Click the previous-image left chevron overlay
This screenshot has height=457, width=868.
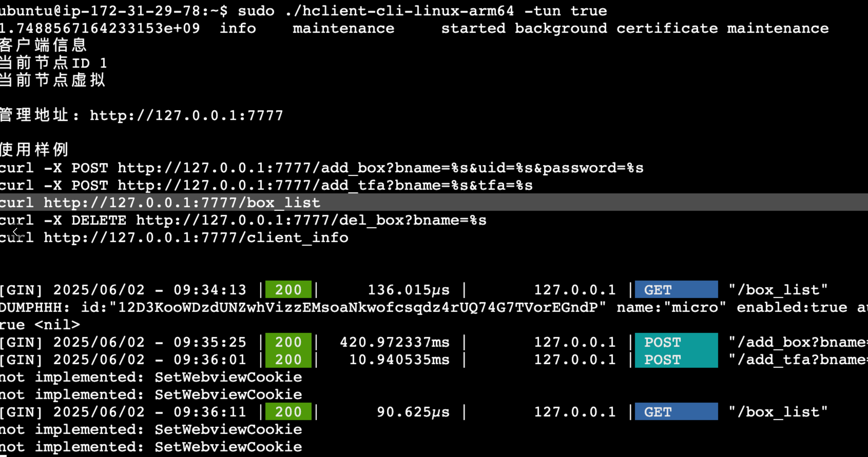(x=15, y=232)
